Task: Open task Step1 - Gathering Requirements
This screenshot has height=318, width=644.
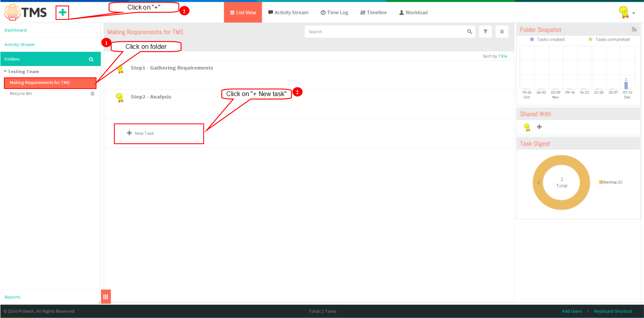Action: pos(172,68)
